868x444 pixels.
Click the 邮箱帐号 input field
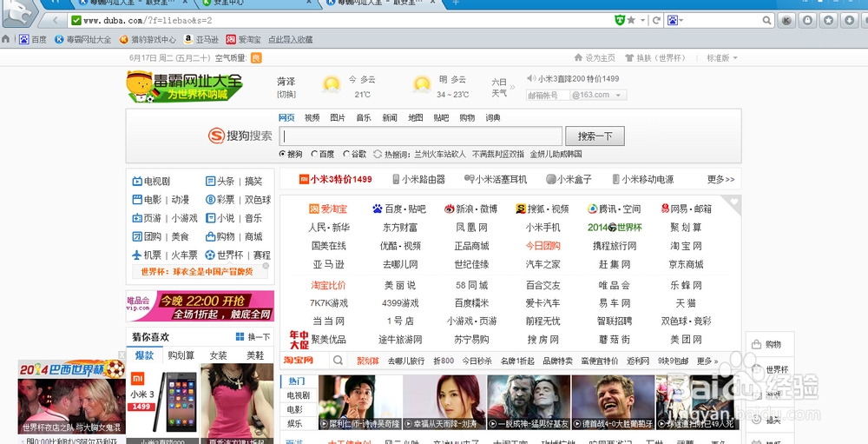[548, 95]
